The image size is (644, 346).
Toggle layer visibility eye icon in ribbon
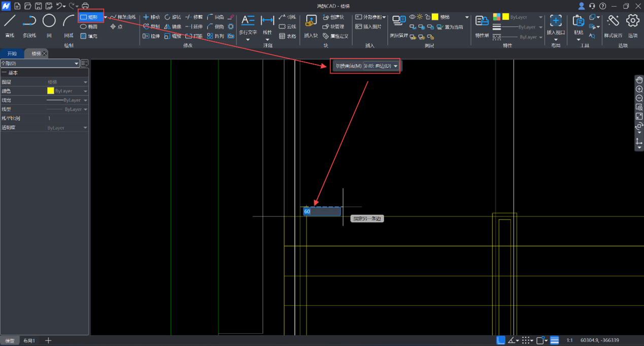412,17
